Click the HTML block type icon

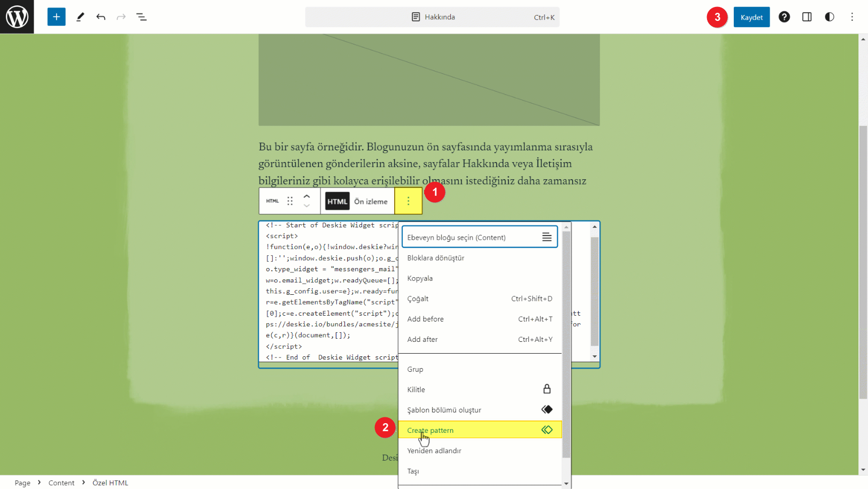click(x=272, y=201)
